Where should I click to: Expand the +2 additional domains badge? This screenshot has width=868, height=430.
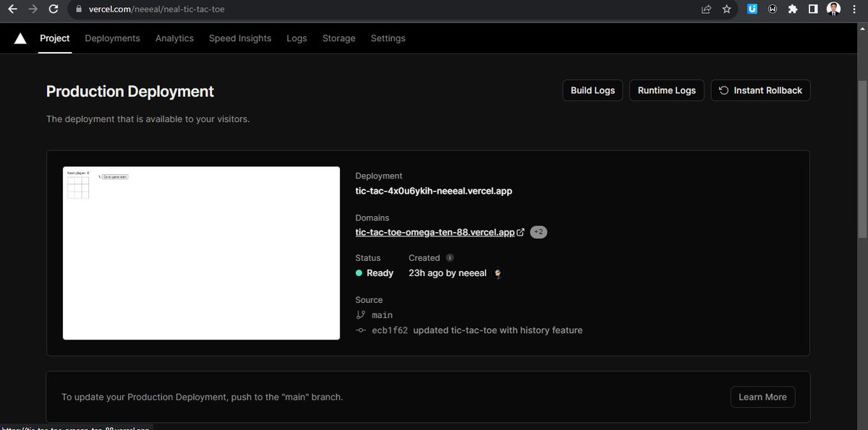click(x=538, y=232)
